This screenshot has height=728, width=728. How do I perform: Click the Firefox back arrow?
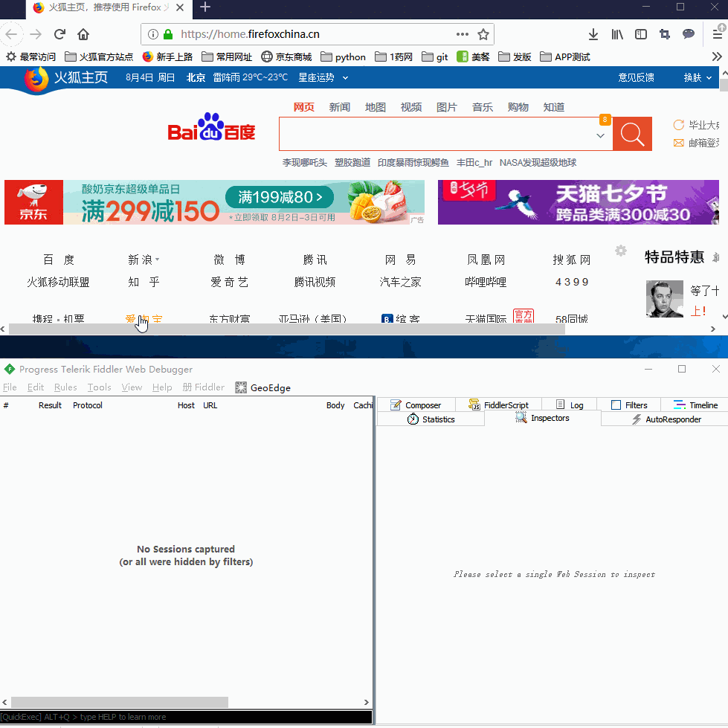coord(11,34)
